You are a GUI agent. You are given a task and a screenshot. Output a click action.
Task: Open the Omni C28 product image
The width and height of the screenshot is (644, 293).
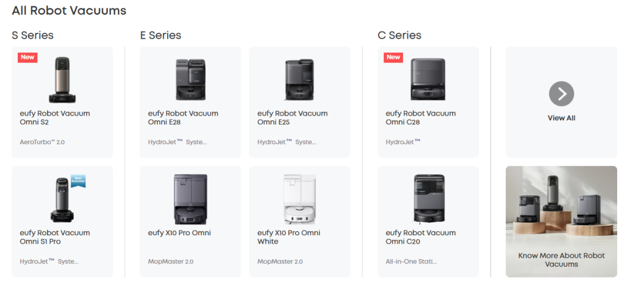(428, 79)
